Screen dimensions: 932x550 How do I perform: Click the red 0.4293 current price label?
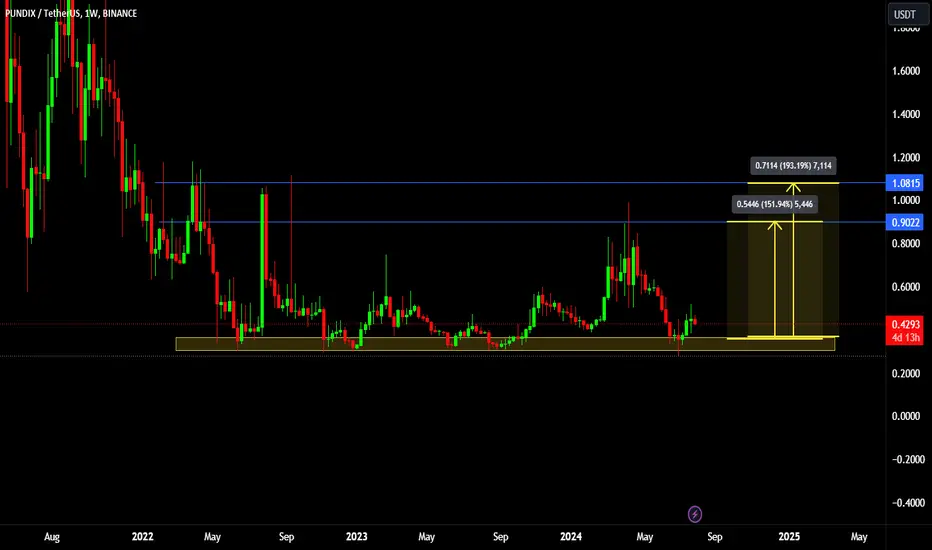click(x=905, y=325)
